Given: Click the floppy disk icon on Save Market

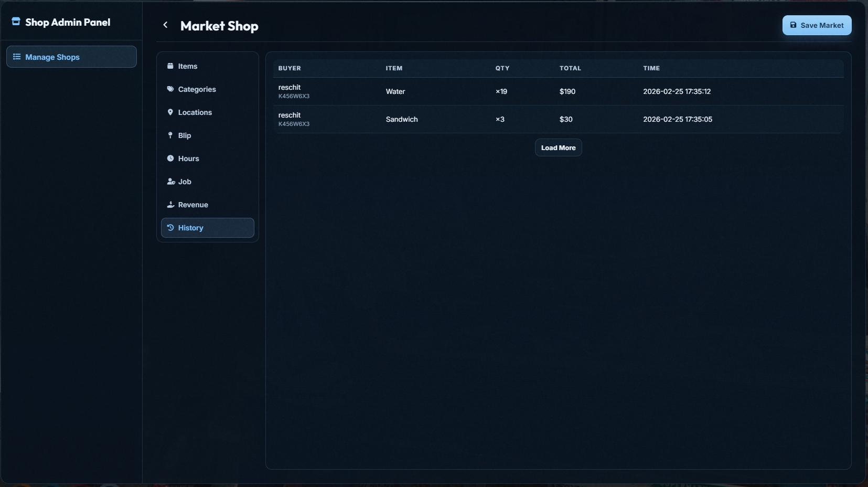Looking at the screenshot, I should [x=793, y=25].
